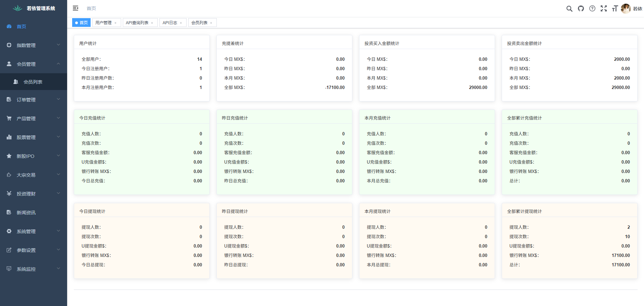Close the API日志 tab
This screenshot has width=644, height=306.
[181, 23]
